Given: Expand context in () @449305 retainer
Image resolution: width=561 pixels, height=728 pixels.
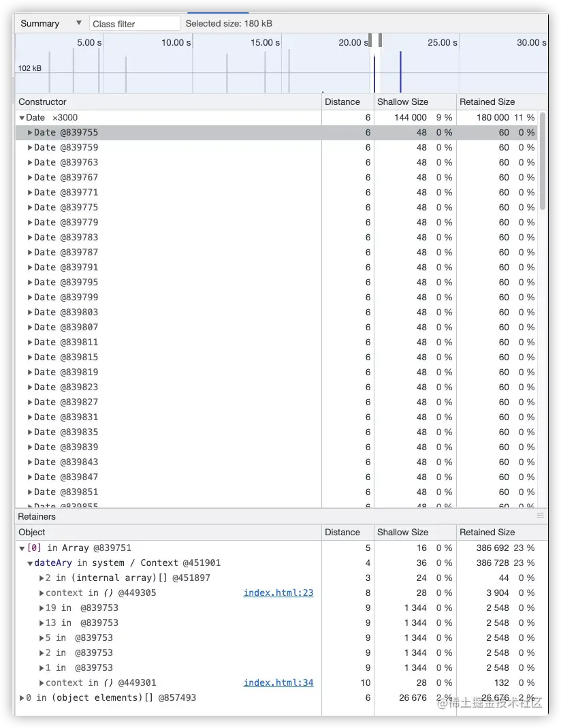Looking at the screenshot, I should point(42,593).
